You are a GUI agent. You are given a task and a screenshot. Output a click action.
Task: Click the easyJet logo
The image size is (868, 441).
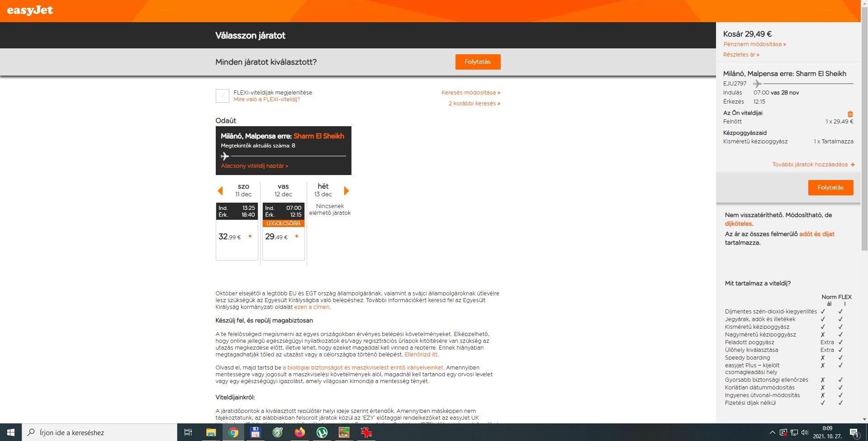[x=30, y=10]
